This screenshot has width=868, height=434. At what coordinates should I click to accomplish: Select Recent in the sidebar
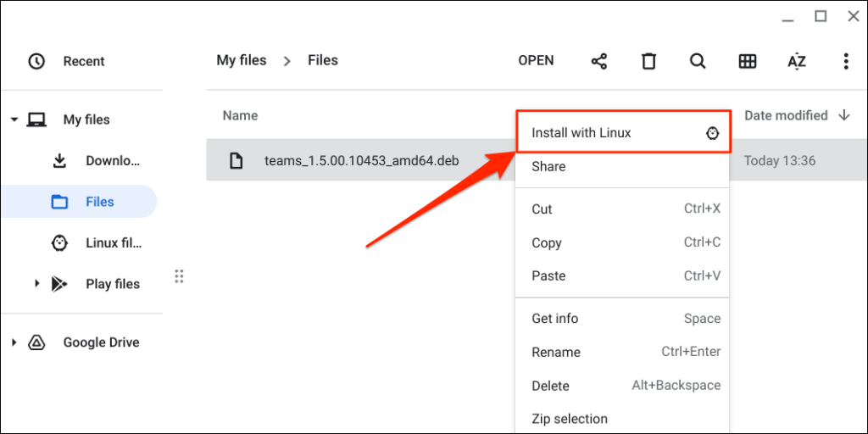[x=83, y=61]
